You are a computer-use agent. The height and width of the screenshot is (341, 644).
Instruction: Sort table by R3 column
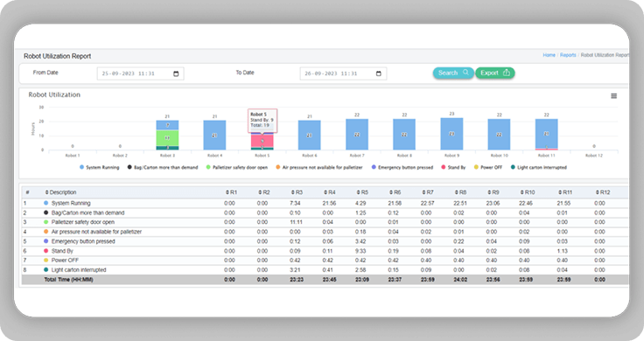297,192
